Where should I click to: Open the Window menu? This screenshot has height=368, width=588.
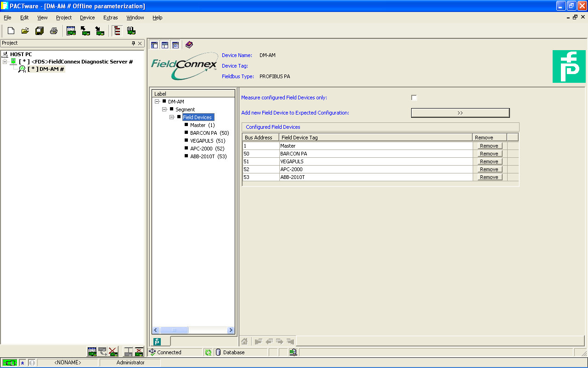click(x=135, y=17)
